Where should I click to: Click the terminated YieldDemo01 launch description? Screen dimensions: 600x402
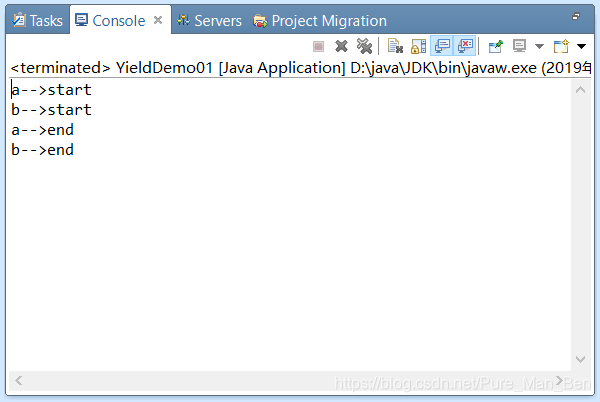(301, 68)
